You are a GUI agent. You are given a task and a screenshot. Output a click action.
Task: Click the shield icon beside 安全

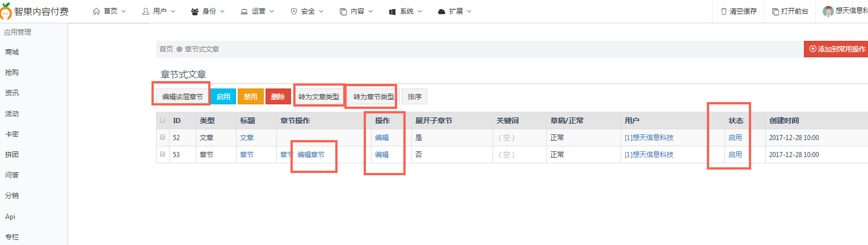click(293, 11)
